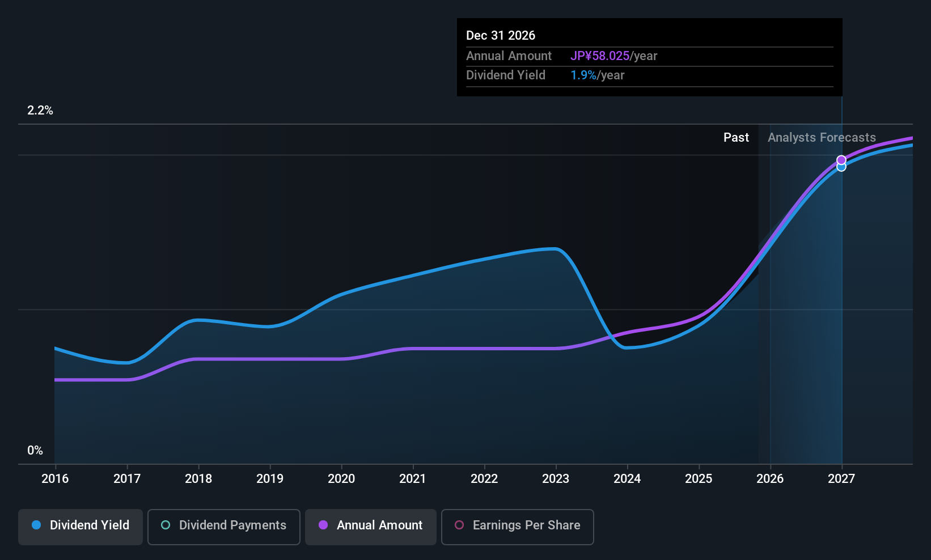
Task: Click the 1.9% dividend yield tooltip value
Action: 583,75
